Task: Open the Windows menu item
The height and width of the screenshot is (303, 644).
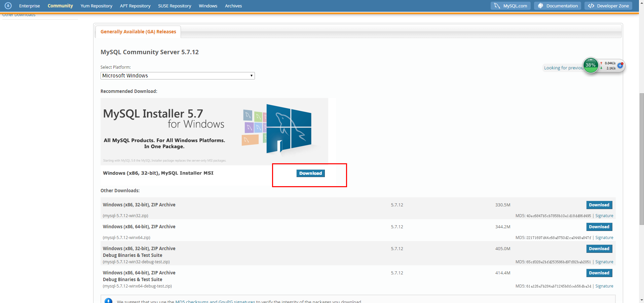Action: [x=208, y=6]
